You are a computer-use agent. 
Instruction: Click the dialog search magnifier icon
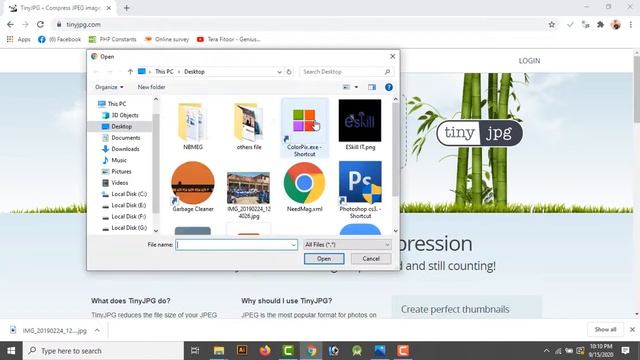[x=387, y=72]
